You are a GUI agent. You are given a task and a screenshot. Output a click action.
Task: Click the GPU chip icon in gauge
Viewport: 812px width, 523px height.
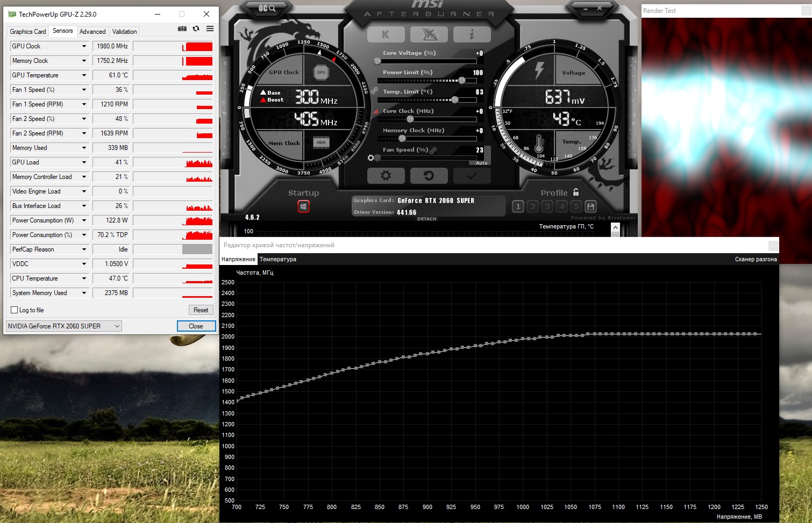click(x=321, y=72)
